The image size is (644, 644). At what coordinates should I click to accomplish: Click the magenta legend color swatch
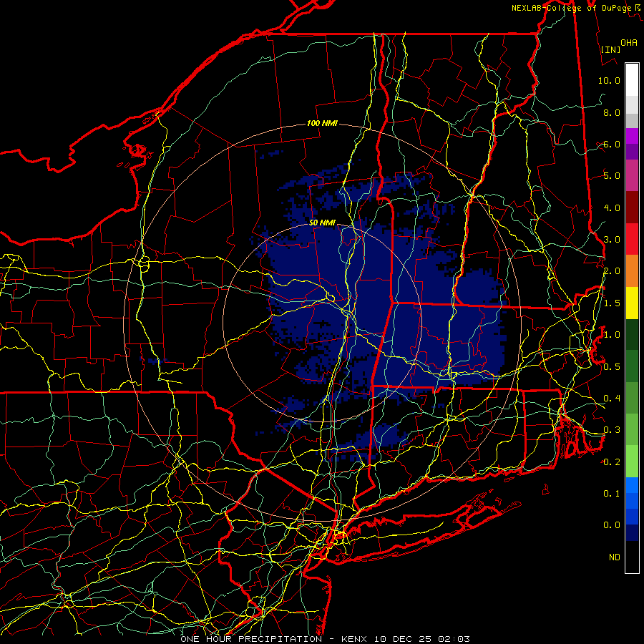632,176
